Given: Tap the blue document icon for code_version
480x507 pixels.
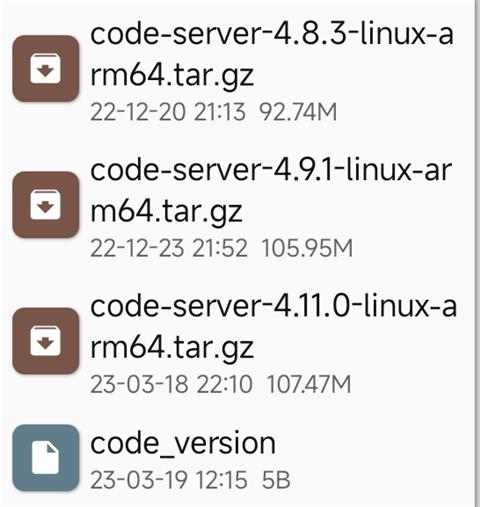Looking at the screenshot, I should click(46, 458).
